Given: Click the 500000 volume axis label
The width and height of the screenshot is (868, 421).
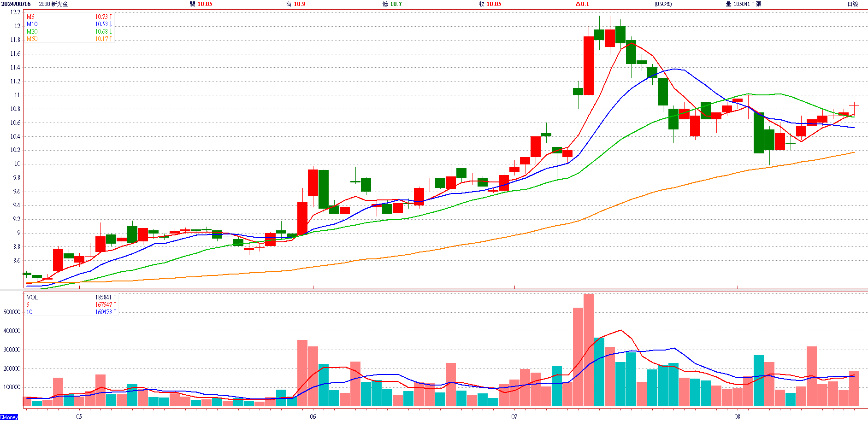Looking at the screenshot, I should click(x=12, y=312).
